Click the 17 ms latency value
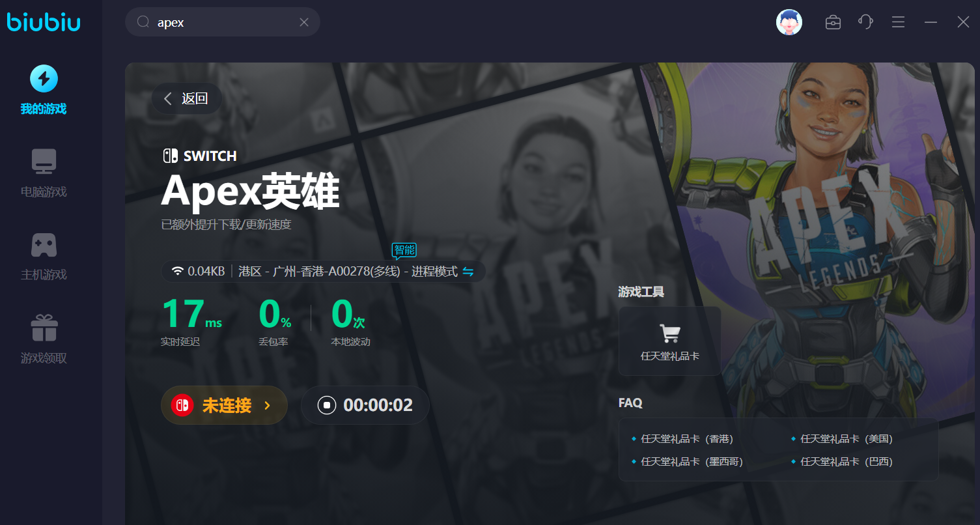Screen dimensions: 980x525 (x=191, y=314)
